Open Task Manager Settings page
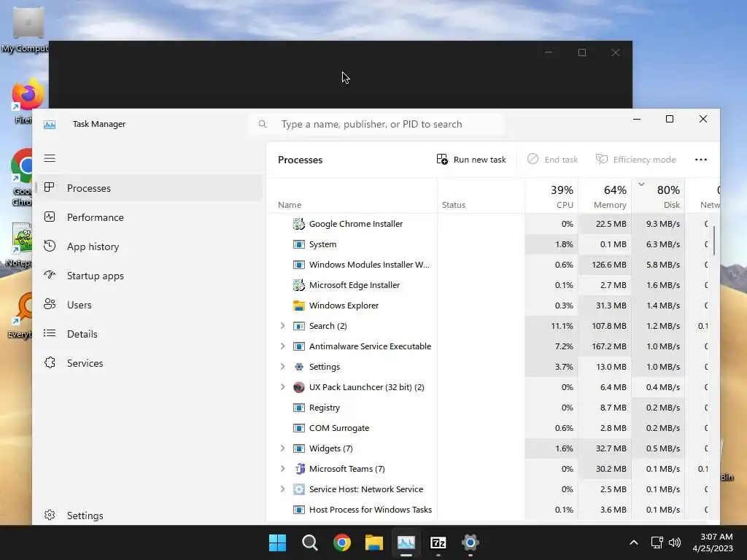The image size is (747, 560). pos(149,516)
